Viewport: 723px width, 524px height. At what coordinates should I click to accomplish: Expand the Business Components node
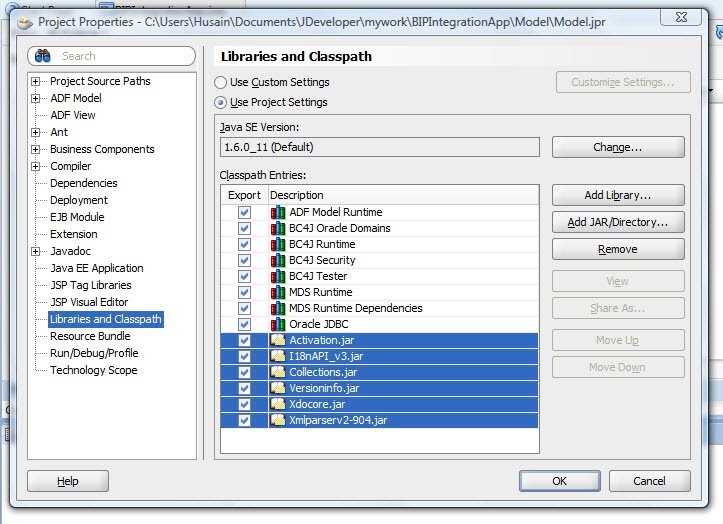(36, 149)
